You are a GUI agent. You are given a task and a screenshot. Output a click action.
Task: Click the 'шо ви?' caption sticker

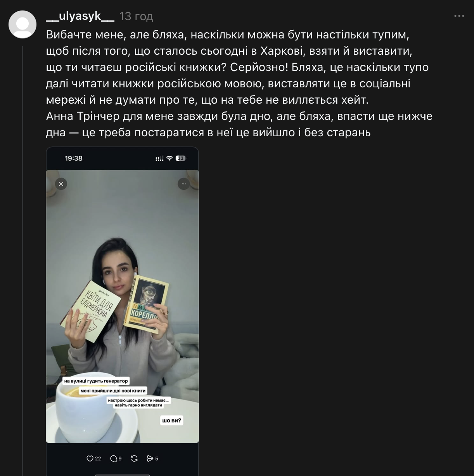click(171, 420)
